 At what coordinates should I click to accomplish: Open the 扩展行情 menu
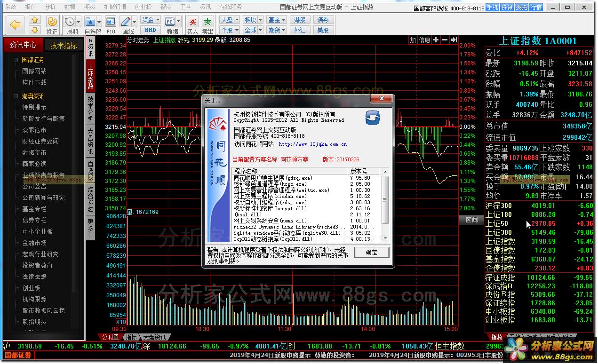pyautogui.click(x=115, y=7)
